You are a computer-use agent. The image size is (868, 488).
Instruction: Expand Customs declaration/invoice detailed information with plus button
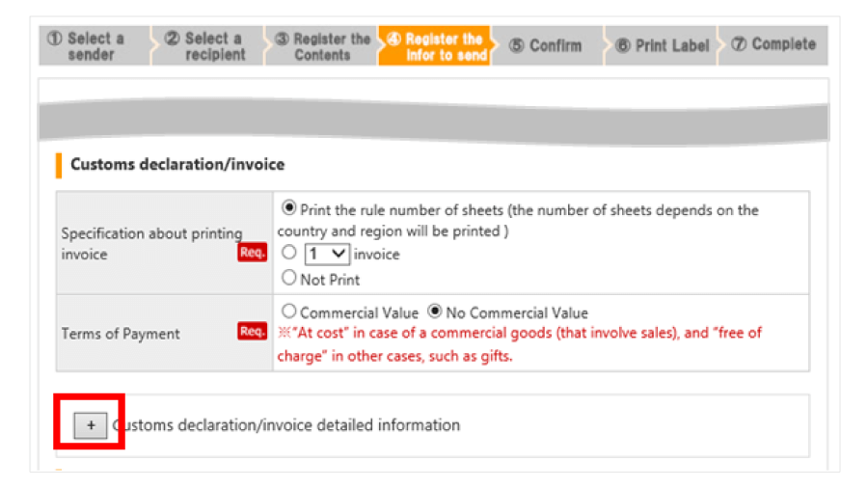(x=91, y=424)
